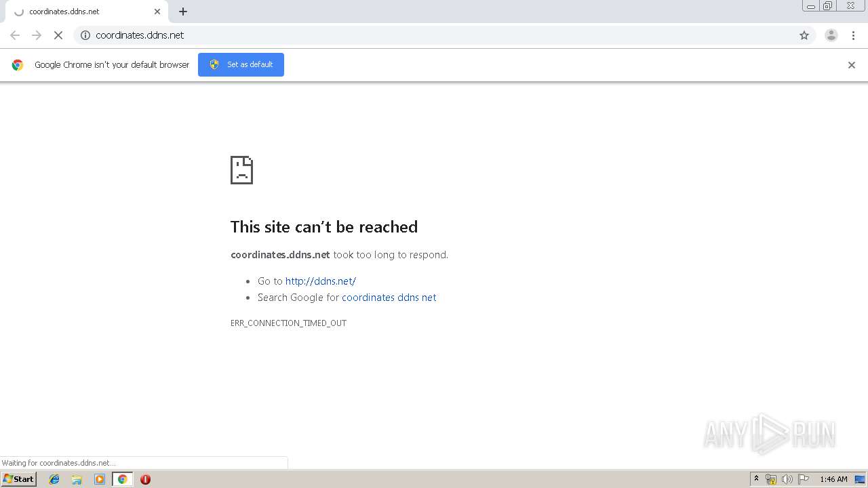Click the ERR_CONNECTION_TIMED_OUT text
The width and height of the screenshot is (868, 488).
point(288,323)
